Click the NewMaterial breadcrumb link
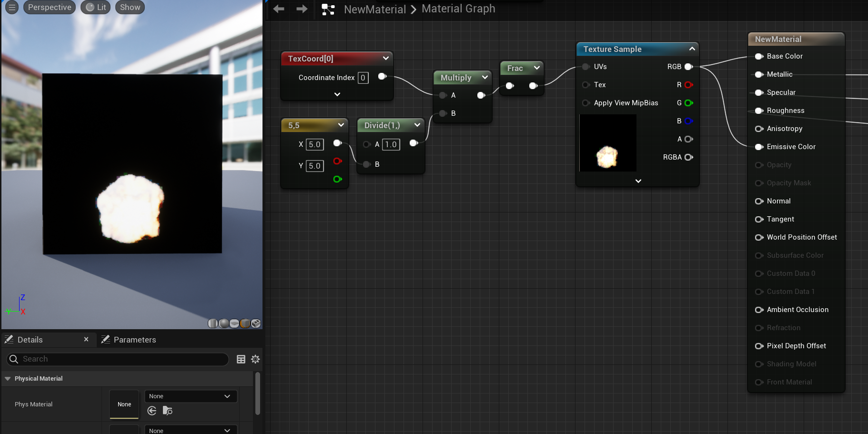 375,10
